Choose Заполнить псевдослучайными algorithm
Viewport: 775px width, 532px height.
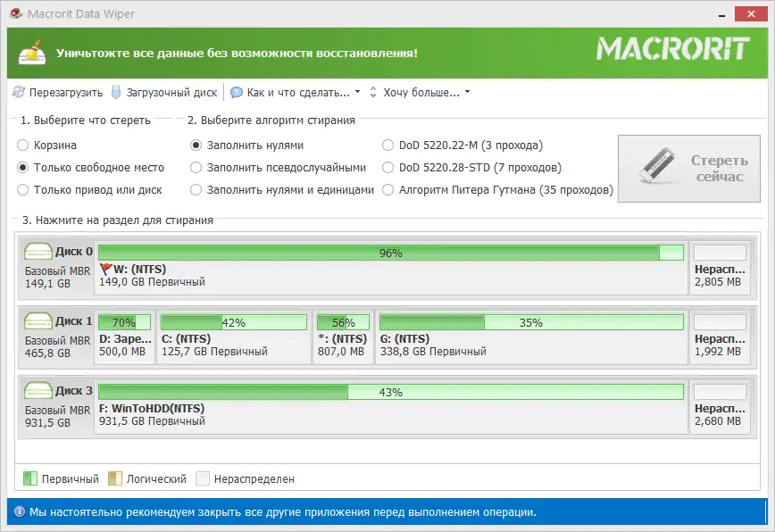(279, 168)
